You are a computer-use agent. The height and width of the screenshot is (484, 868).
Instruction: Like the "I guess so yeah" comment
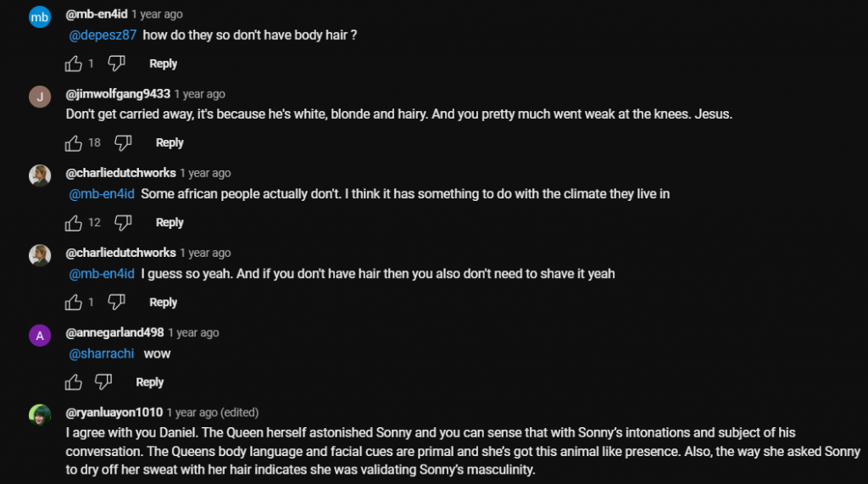(75, 303)
